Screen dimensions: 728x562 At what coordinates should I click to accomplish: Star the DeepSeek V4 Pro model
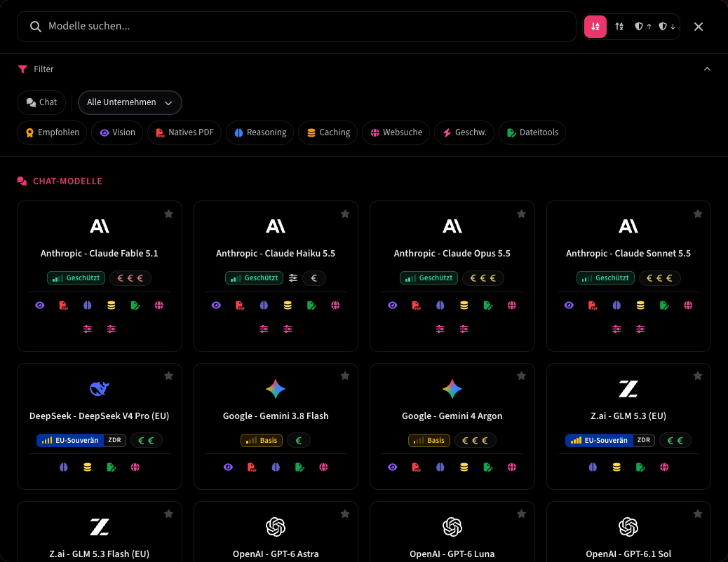click(168, 376)
